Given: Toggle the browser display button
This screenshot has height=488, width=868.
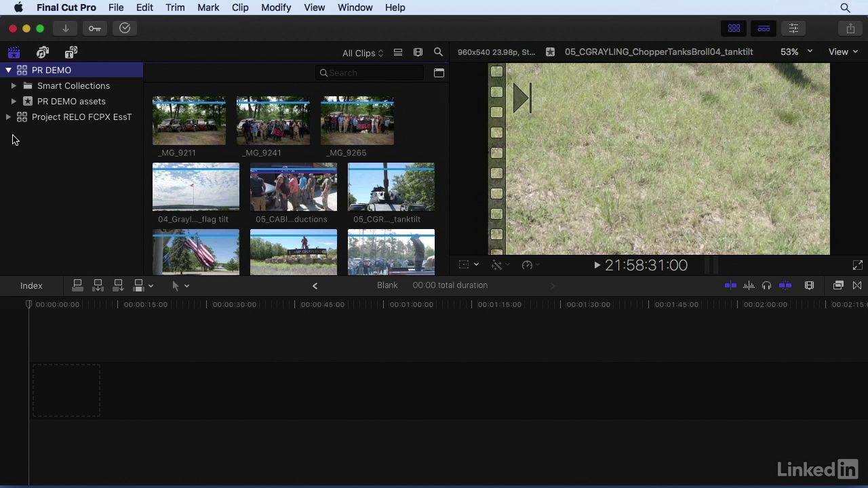Looking at the screenshot, I should pos(734,28).
